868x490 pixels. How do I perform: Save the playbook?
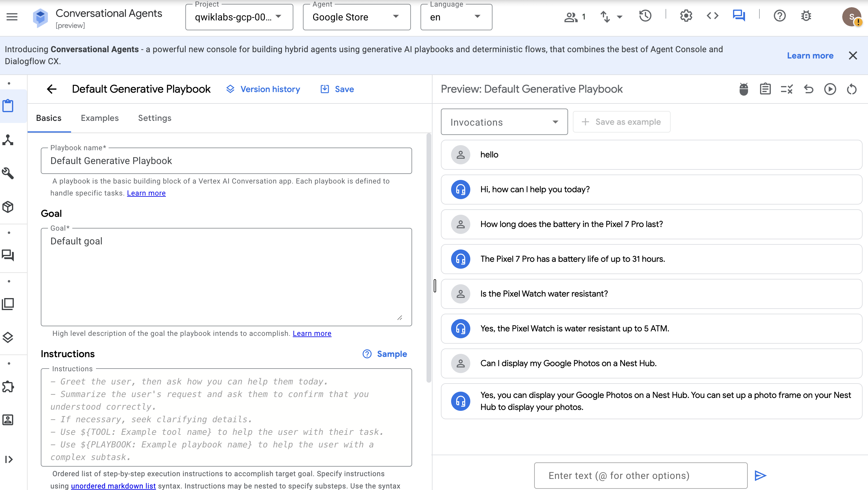click(x=337, y=89)
